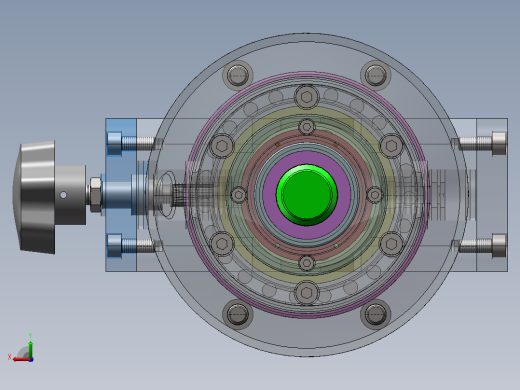Select the upper cap screw on the right end block

point(483,144)
